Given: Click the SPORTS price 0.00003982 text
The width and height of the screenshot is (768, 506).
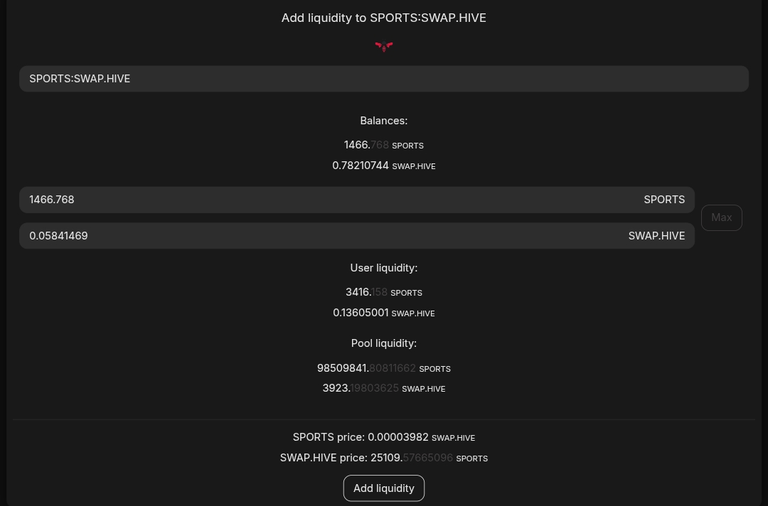Looking at the screenshot, I should pos(384,437).
